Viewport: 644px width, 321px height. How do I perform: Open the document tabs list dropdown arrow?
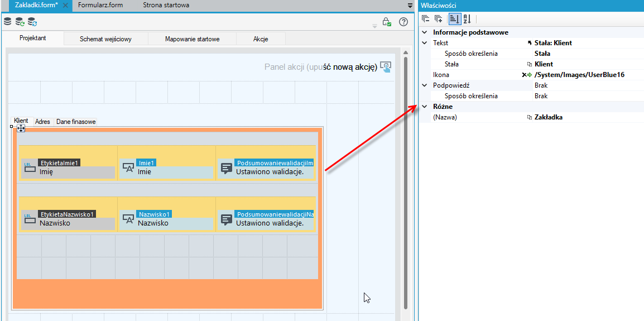[410, 6]
